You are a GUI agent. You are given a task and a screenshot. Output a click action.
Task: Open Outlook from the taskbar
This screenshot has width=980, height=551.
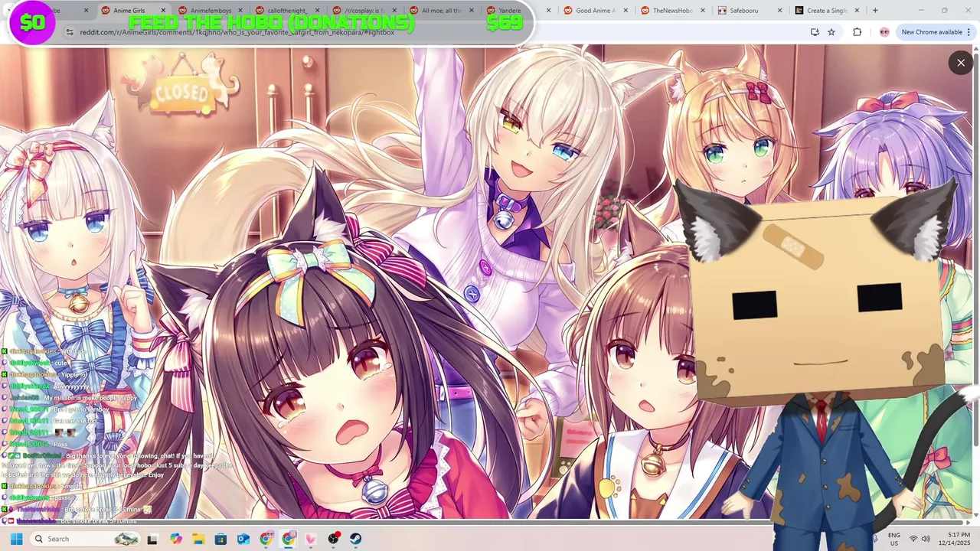point(243,539)
